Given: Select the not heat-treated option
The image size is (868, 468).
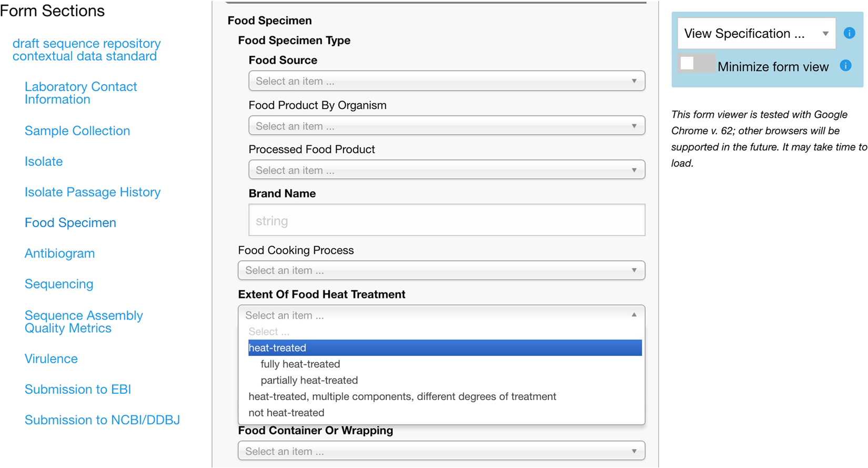Looking at the screenshot, I should (x=287, y=413).
